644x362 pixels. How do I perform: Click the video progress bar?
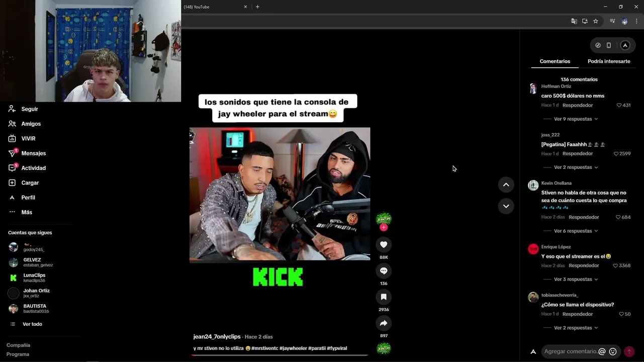point(280,355)
